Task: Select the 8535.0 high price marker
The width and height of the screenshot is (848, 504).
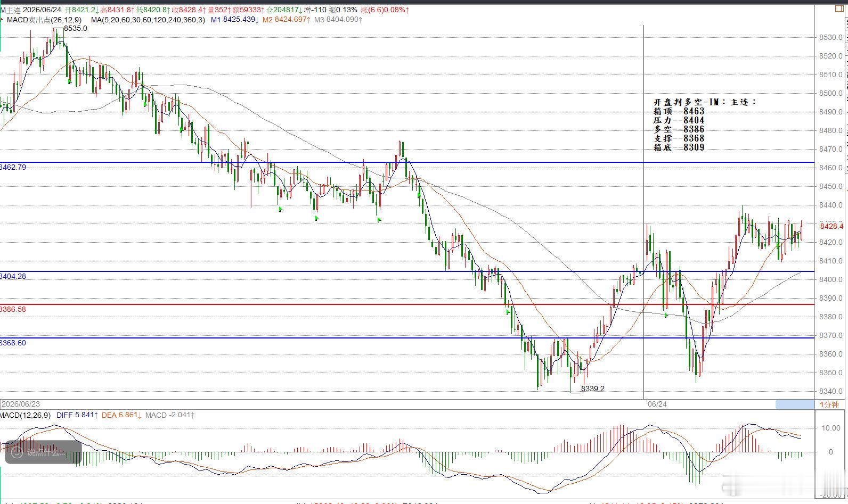Action: [75, 28]
